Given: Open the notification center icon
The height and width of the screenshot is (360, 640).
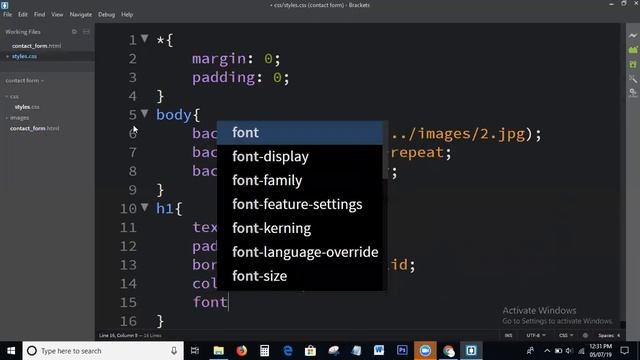Looking at the screenshot, I should (x=624, y=351).
